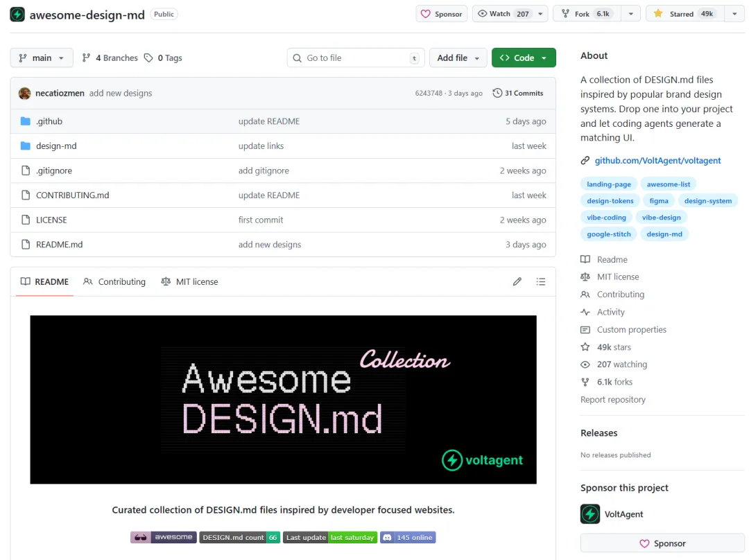749x560 pixels.
Task: Open the star lists dropdown arrow
Action: pyautogui.click(x=734, y=14)
